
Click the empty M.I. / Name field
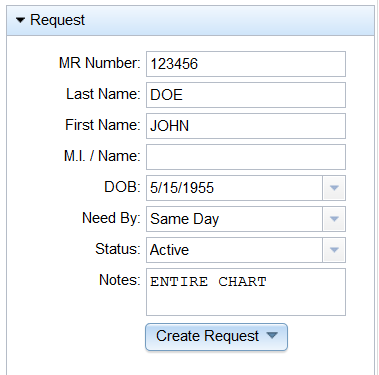[246, 157]
